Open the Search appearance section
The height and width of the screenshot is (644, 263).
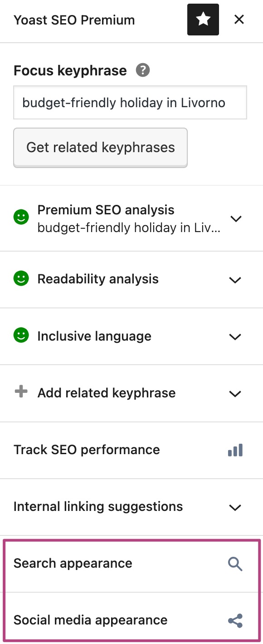[x=131, y=564]
